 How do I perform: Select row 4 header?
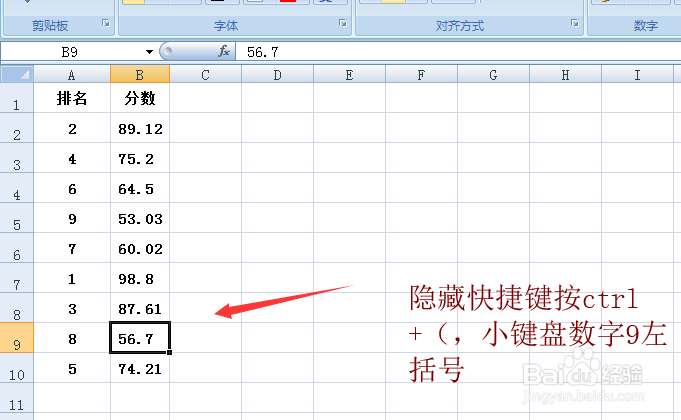pos(17,189)
